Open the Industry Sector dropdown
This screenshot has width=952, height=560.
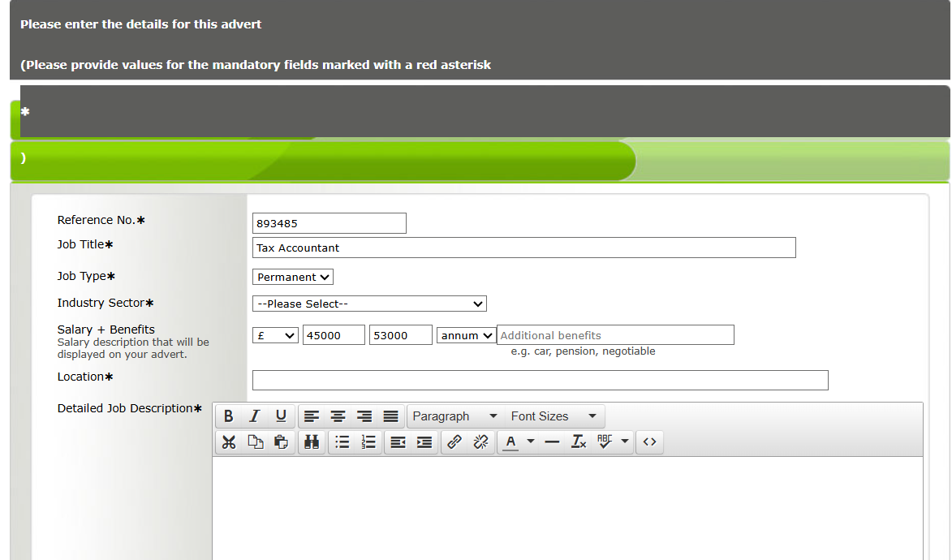click(x=369, y=304)
